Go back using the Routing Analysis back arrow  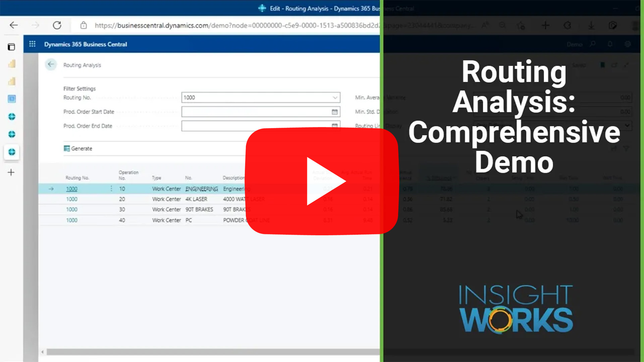tap(51, 64)
